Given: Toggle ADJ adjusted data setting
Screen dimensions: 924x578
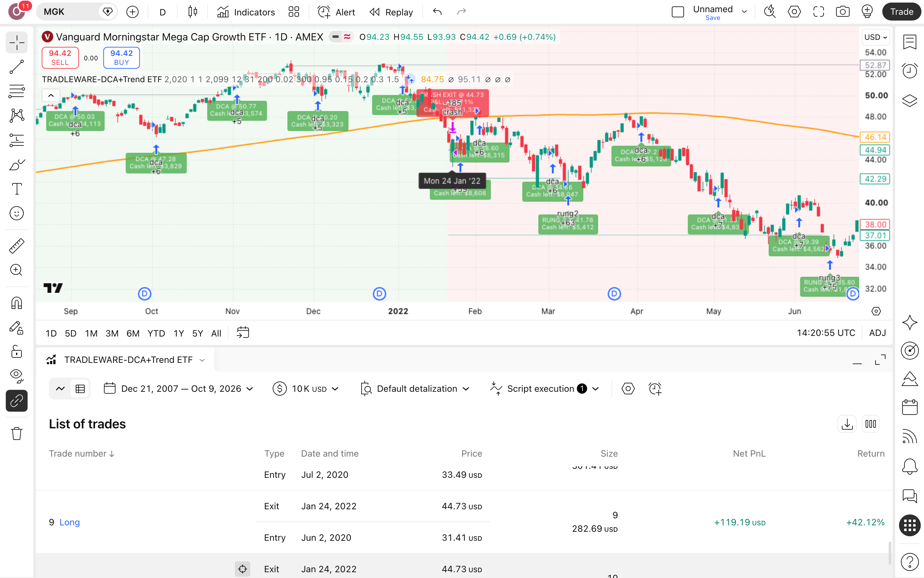Looking at the screenshot, I should coord(877,333).
